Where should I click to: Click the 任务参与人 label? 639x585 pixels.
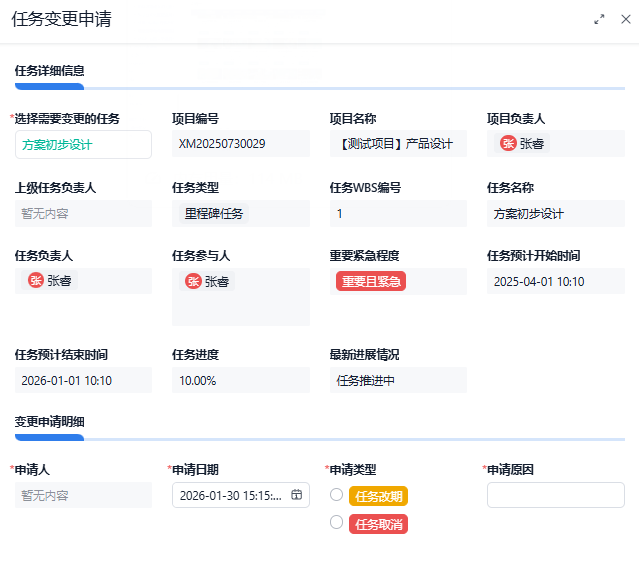click(x=201, y=256)
